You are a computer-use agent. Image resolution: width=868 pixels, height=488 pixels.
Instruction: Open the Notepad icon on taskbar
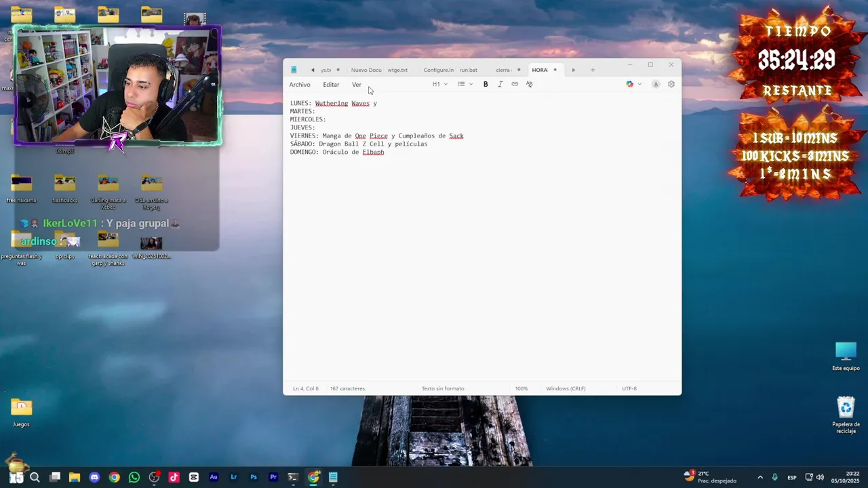333,477
